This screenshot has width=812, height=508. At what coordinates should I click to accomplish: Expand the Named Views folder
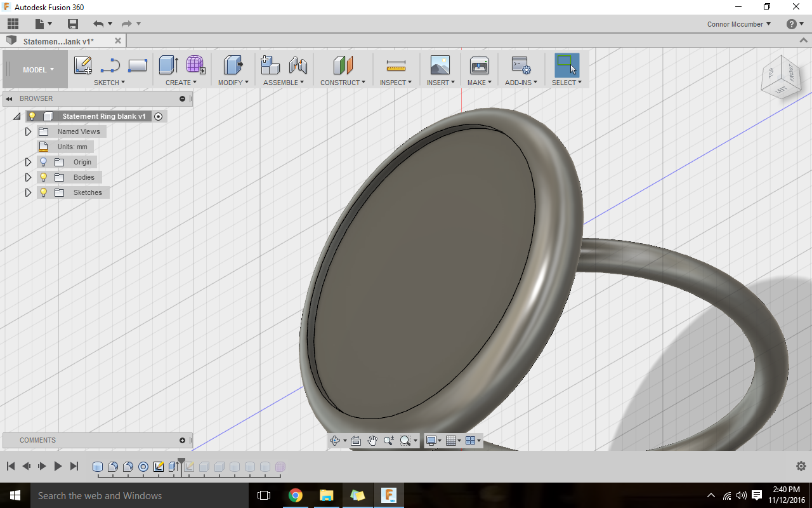pos(28,131)
